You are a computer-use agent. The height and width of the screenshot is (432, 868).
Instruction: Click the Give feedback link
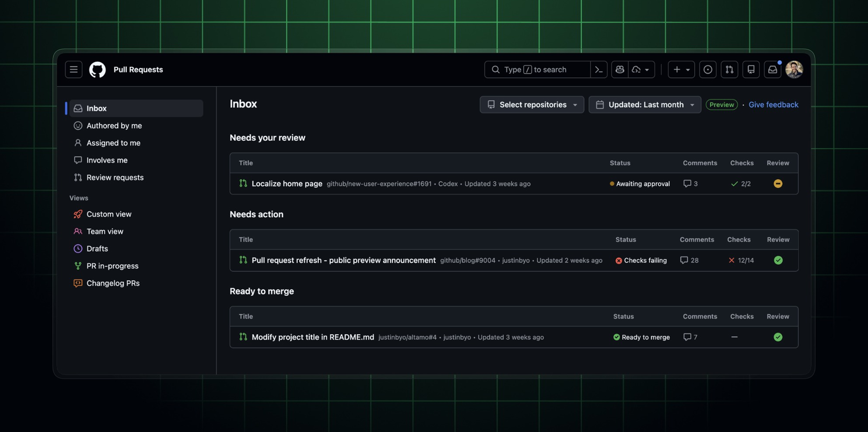click(773, 105)
